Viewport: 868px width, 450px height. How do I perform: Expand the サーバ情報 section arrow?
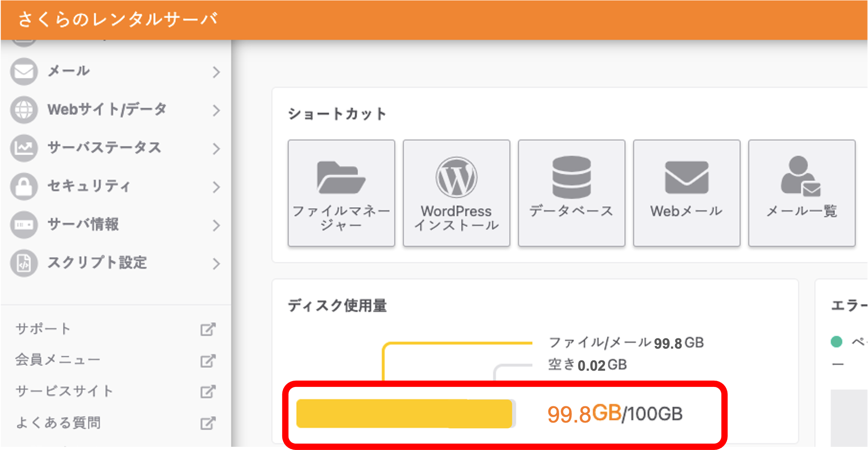217,225
